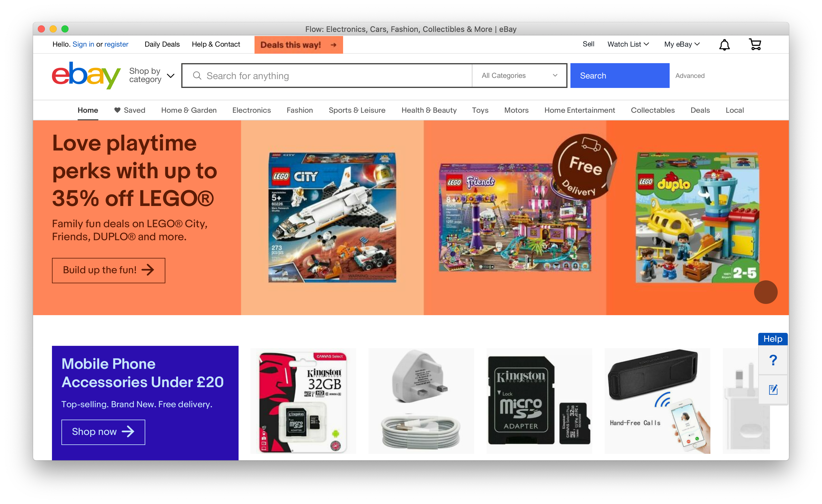
Task: Open the Collectables tab
Action: (x=653, y=110)
